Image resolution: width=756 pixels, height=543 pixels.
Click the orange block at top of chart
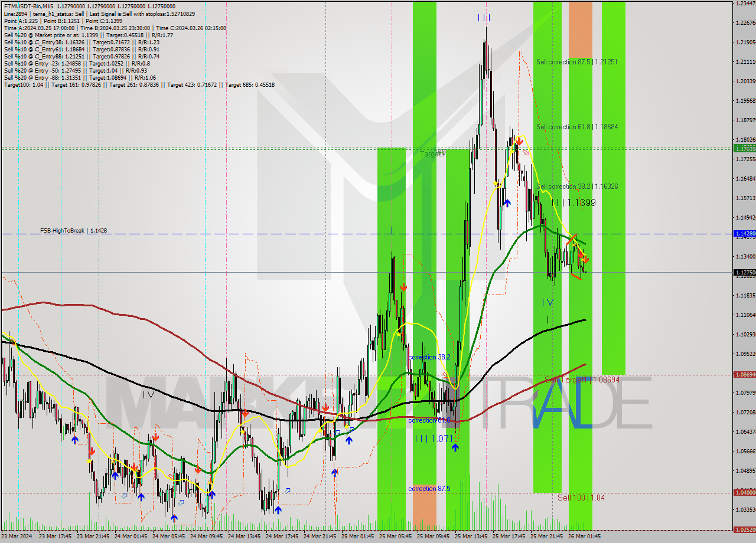(x=580, y=29)
